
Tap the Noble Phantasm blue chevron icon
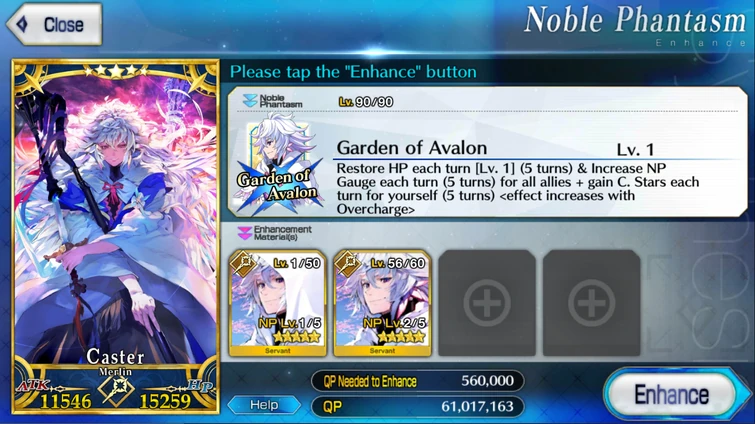pyautogui.click(x=250, y=101)
